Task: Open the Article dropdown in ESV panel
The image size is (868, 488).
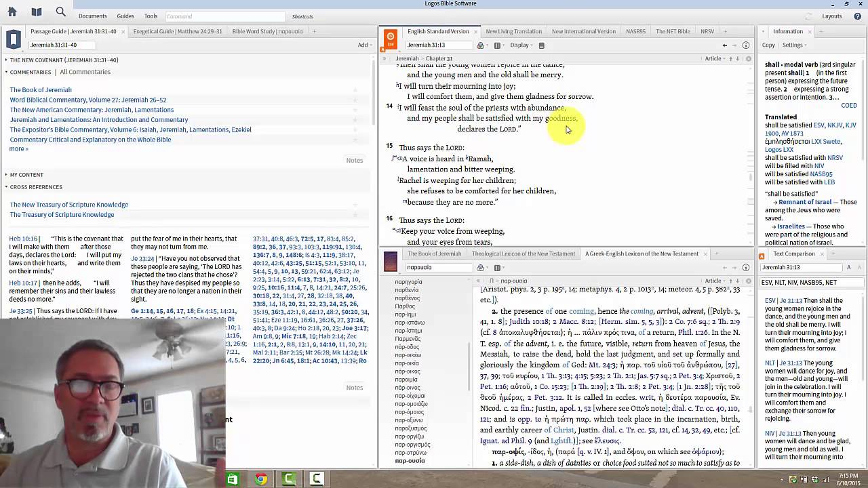Action: point(714,59)
